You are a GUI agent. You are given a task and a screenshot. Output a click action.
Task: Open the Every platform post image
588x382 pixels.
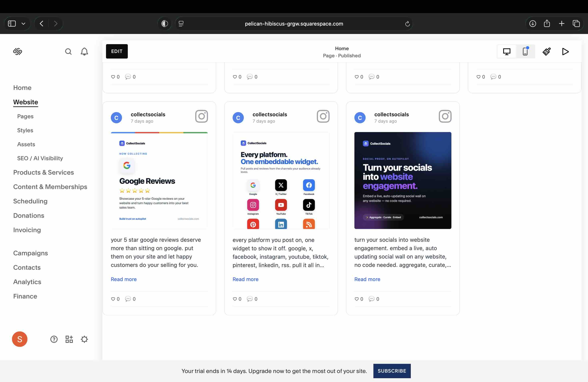point(281,180)
